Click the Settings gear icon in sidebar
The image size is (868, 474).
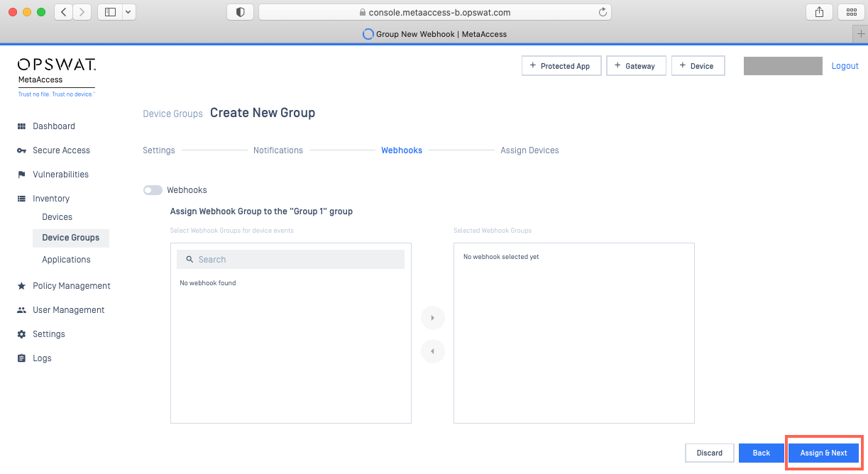click(x=21, y=334)
